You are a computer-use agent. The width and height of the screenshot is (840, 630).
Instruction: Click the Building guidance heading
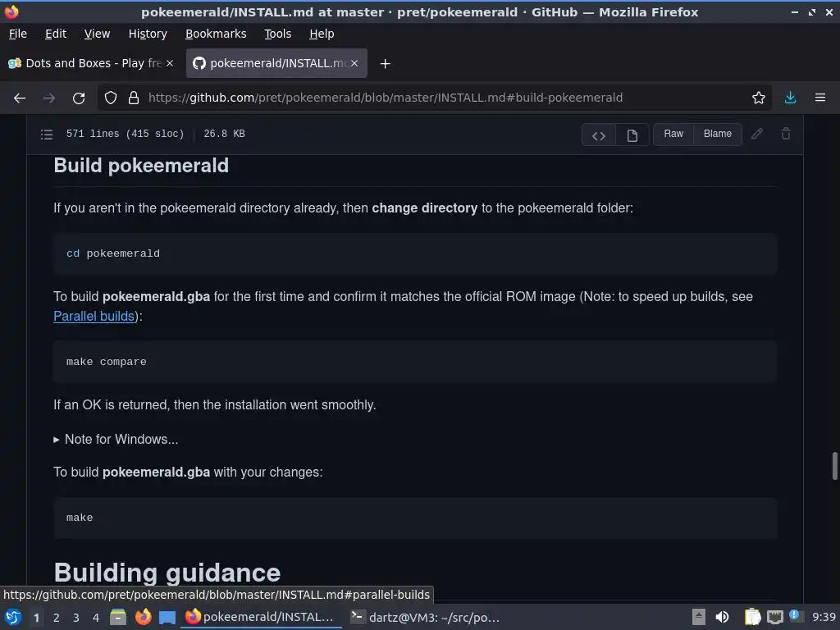point(167,573)
